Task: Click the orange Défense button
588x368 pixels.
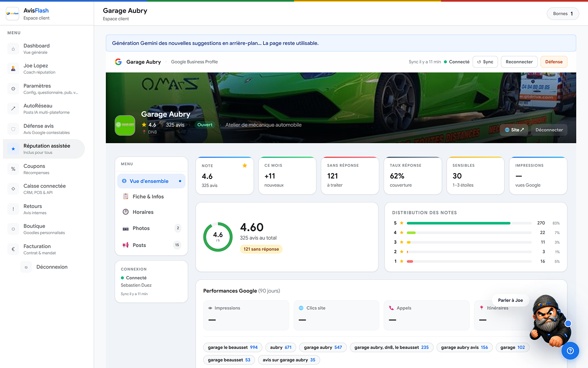Action: (554, 62)
